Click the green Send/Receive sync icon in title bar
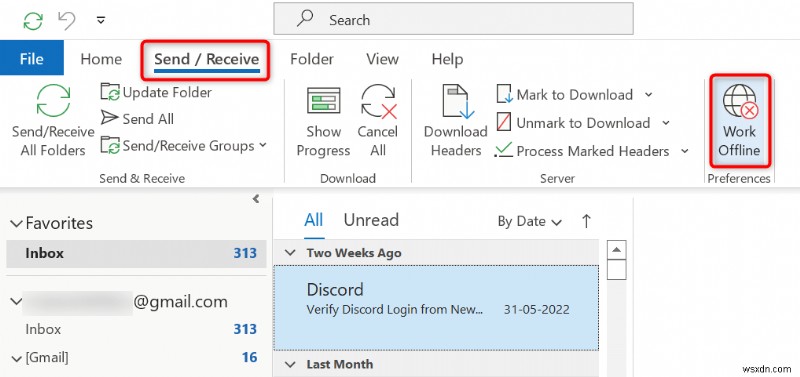Viewport: 800px width, 377px height. pyautogui.click(x=34, y=20)
